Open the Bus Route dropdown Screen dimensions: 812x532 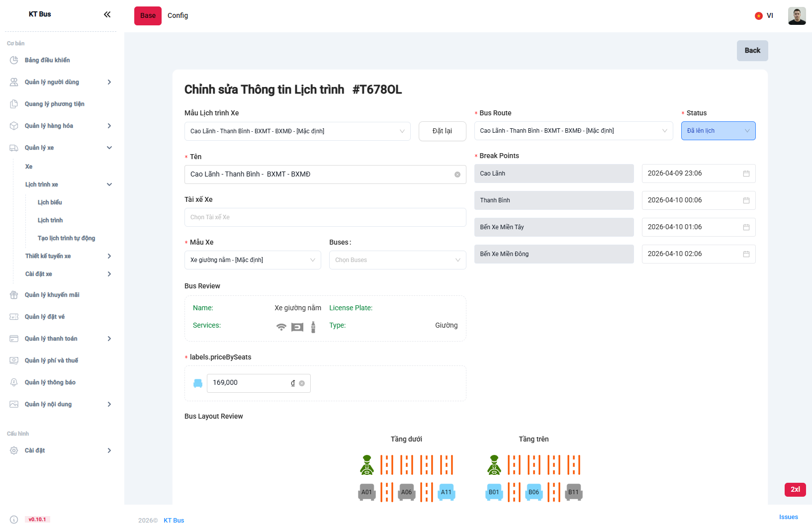click(x=573, y=131)
